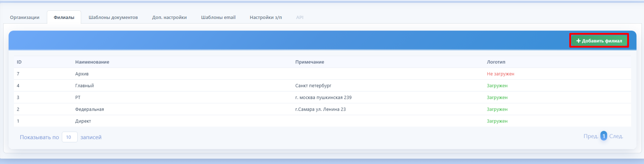Go to previous page via Пред.
Viewport: 644px width, 164px height.
tap(591, 136)
